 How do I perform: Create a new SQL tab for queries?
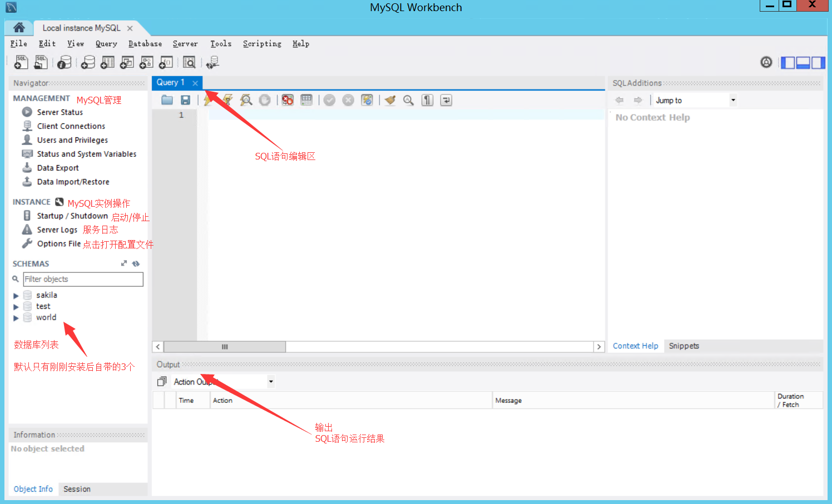[21, 62]
